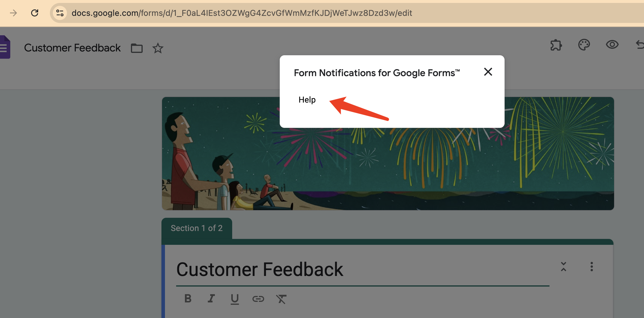Viewport: 644px width, 318px height.
Task: View site information in the address bar
Action: [60, 13]
